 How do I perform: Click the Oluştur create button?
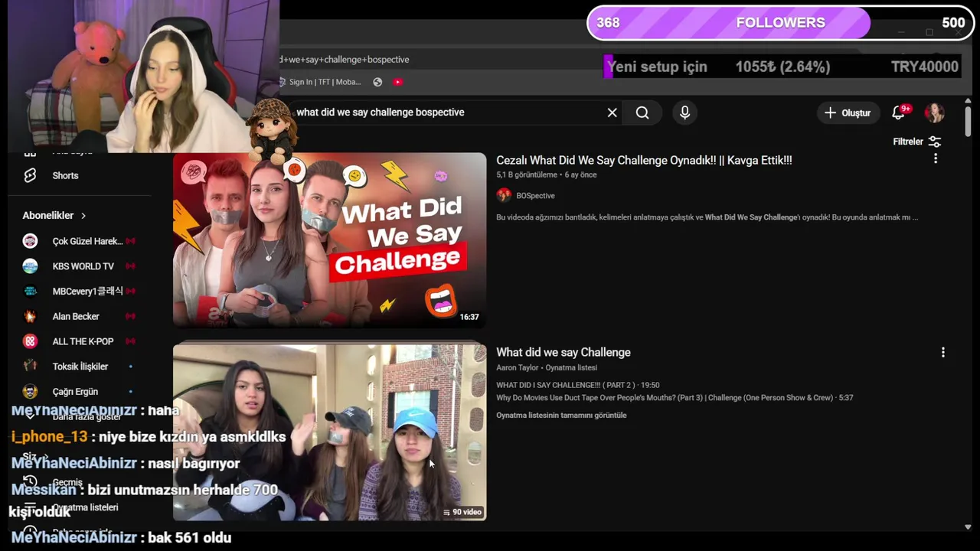coord(848,112)
